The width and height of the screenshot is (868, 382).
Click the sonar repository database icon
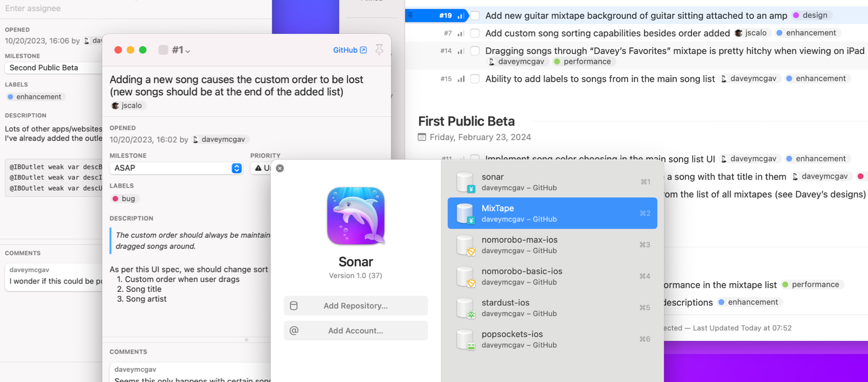pyautogui.click(x=465, y=182)
